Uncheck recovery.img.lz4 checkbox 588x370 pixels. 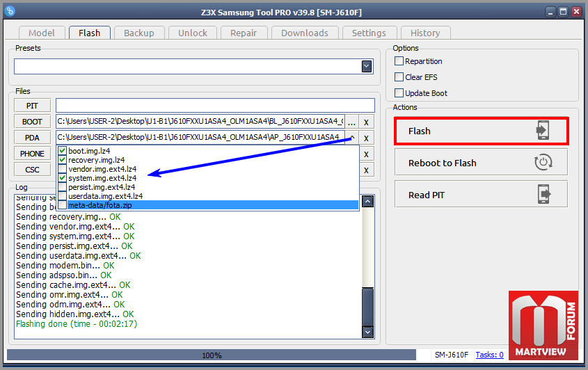click(x=62, y=160)
